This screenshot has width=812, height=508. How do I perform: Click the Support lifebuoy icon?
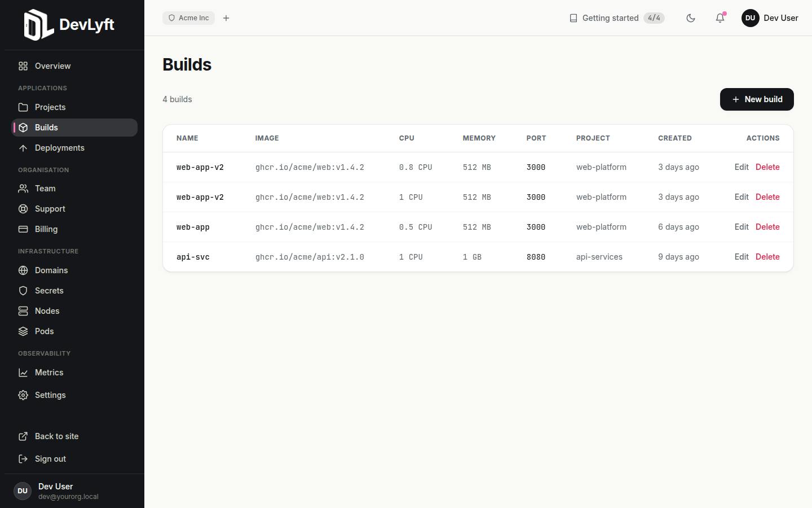coord(23,209)
